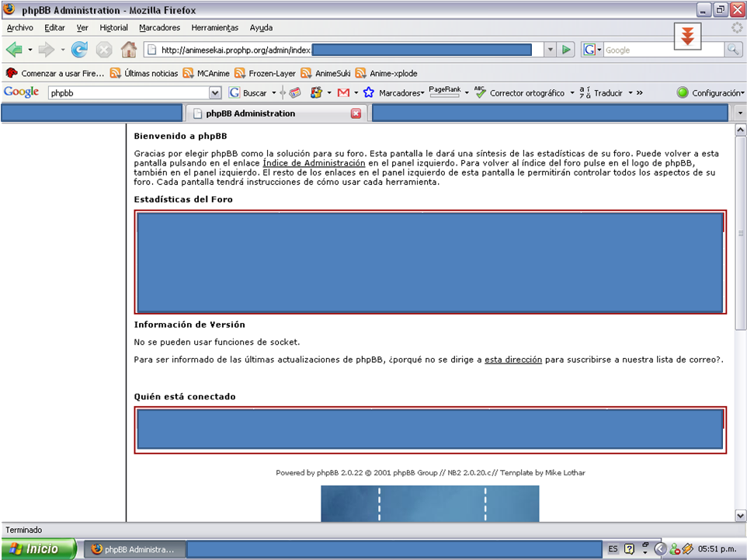Open Frozen-Layer feed bookmark
This screenshot has height=560, width=747.
click(x=265, y=73)
